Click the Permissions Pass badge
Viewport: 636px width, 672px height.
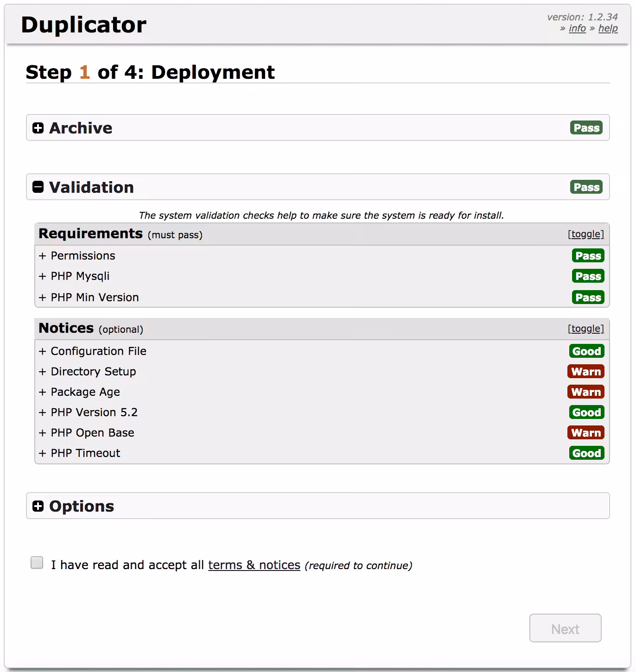(x=588, y=256)
